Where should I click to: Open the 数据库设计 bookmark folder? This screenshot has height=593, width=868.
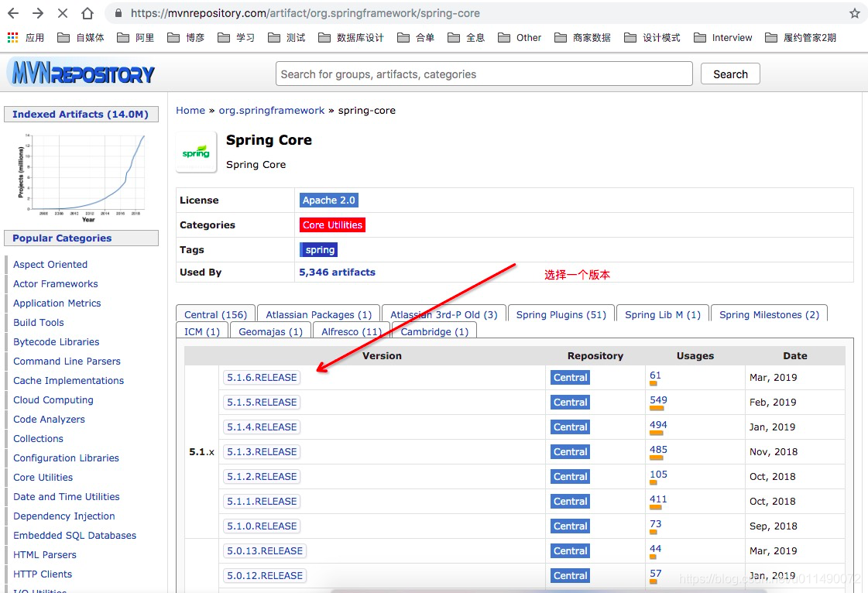coord(351,38)
